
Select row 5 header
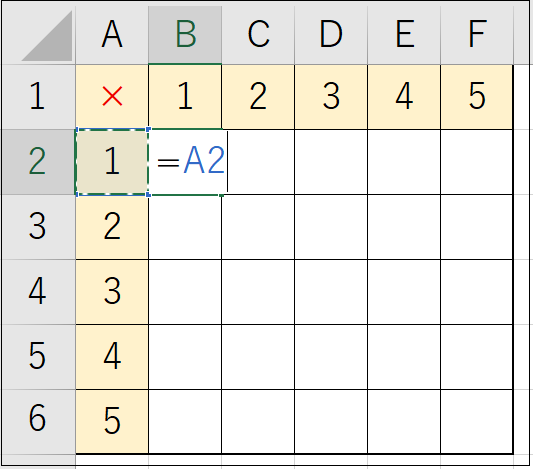point(38,357)
